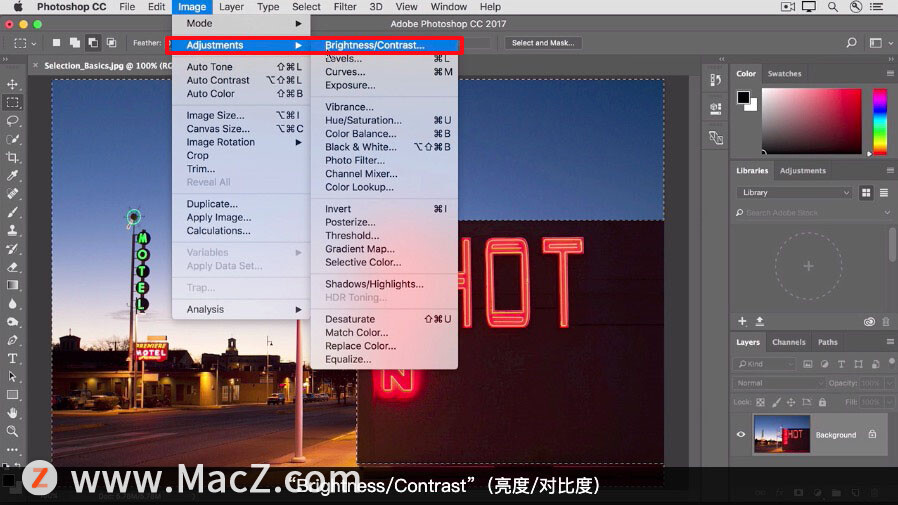Toggle lock transparent pixels in Layers panel

point(760,402)
